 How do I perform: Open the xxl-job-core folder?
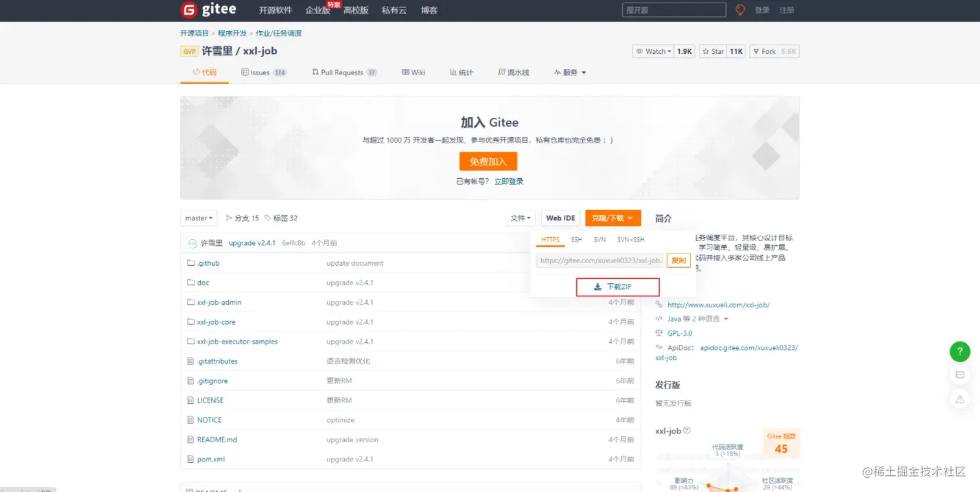tap(216, 322)
